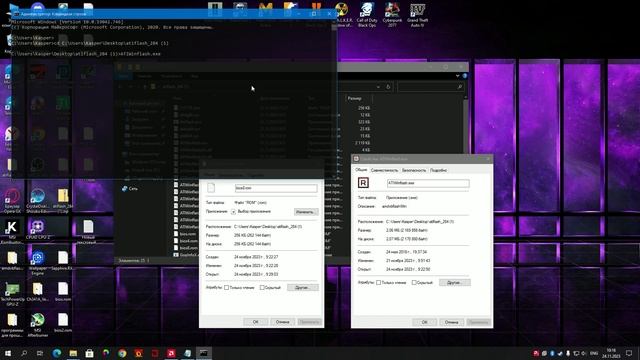Open the 'Новый текстовый' document on desktop
The height and width of the screenshot is (360, 640).
[88, 231]
